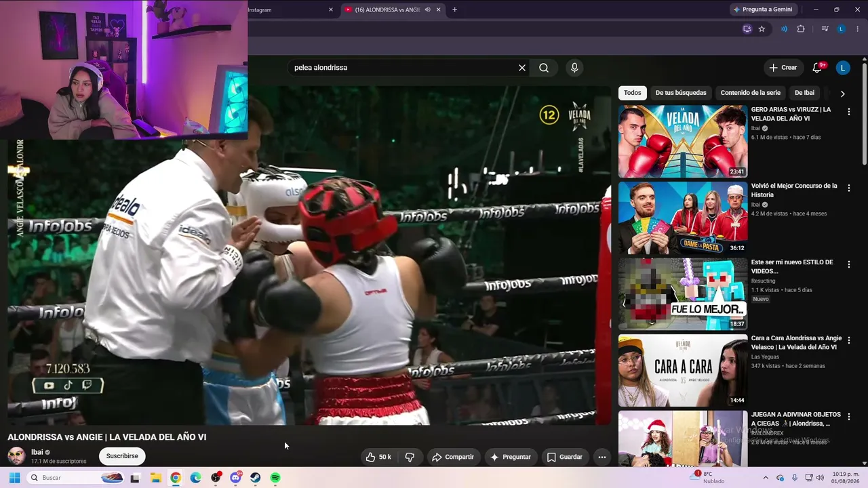Open OBS Studio from the taskbar
868x488 pixels.
(216, 478)
